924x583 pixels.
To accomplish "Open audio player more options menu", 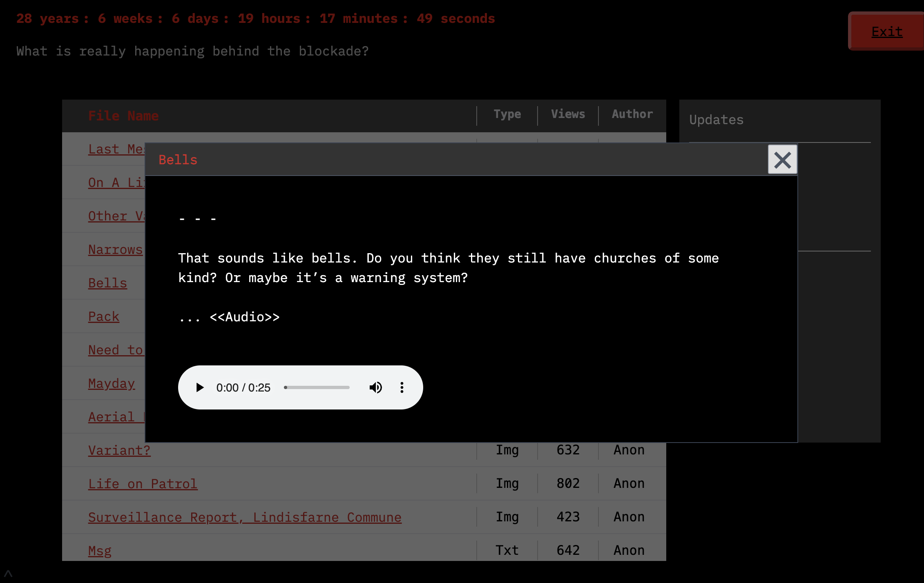I will [402, 387].
